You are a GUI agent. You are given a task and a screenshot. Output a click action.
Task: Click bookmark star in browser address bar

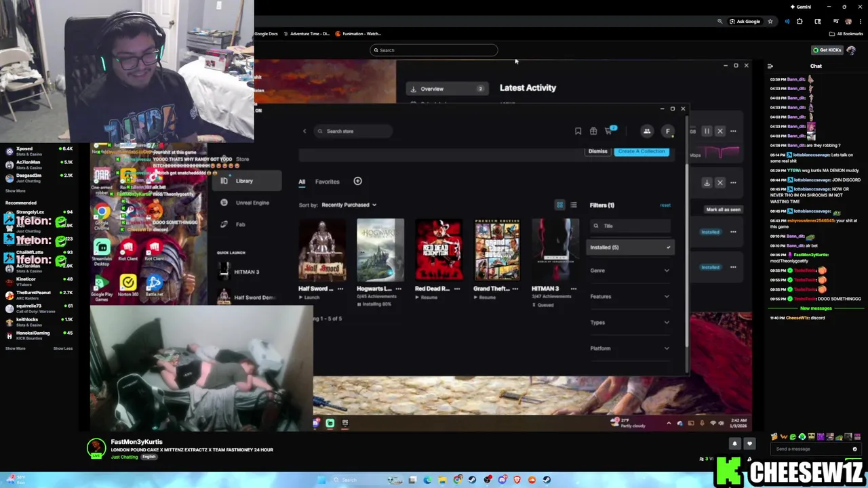click(x=770, y=22)
